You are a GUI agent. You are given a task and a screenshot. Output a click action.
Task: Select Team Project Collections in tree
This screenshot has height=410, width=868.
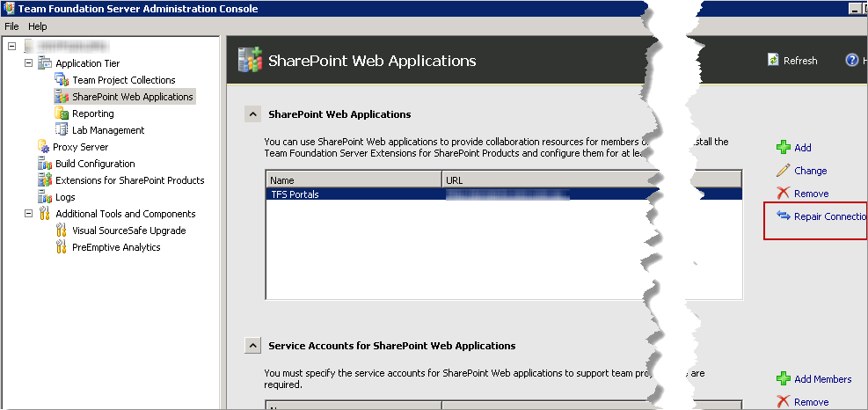(x=124, y=80)
